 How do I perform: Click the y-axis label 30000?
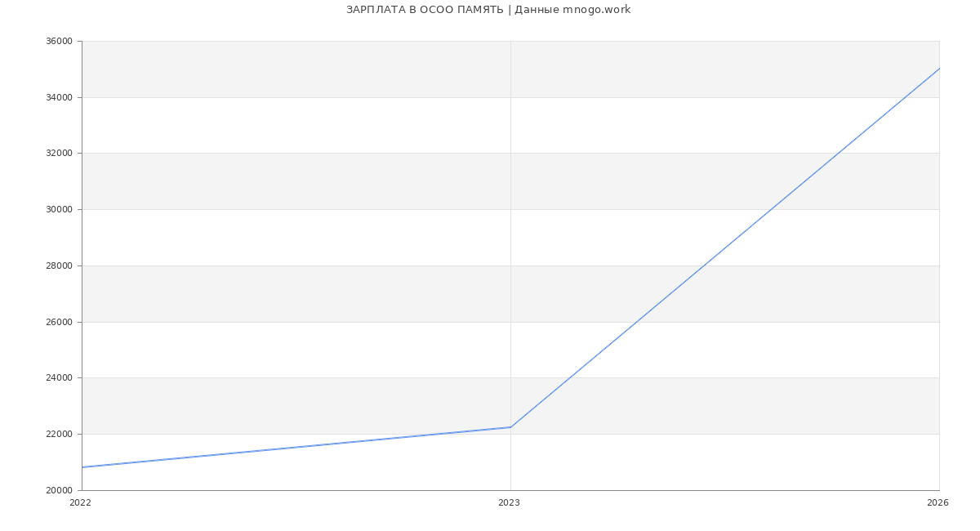click(60, 210)
